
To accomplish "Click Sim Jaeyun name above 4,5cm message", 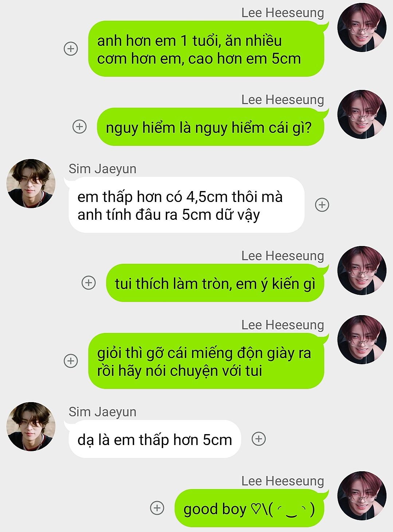I will (102, 169).
